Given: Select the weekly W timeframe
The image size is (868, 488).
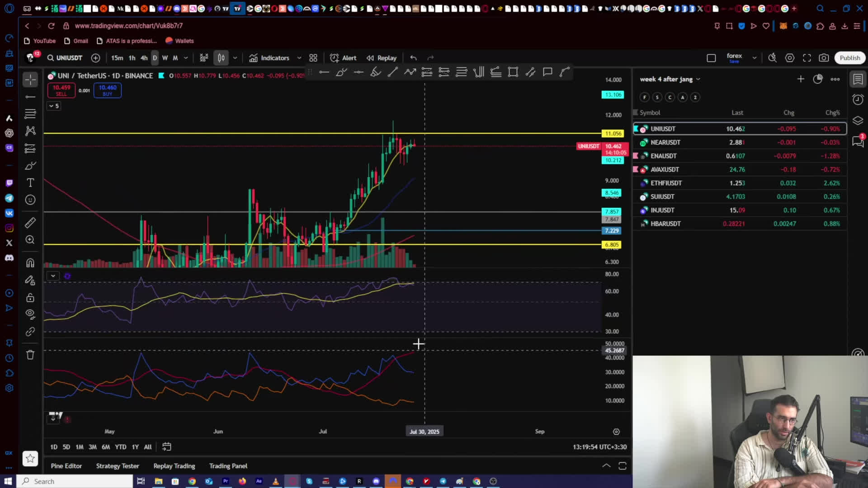Looking at the screenshot, I should pos(165,58).
